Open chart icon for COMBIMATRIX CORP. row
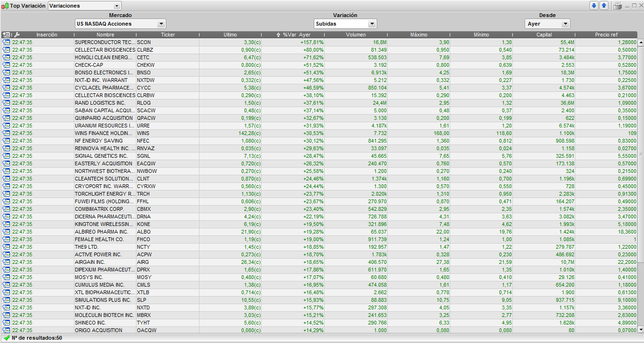 coord(6,209)
